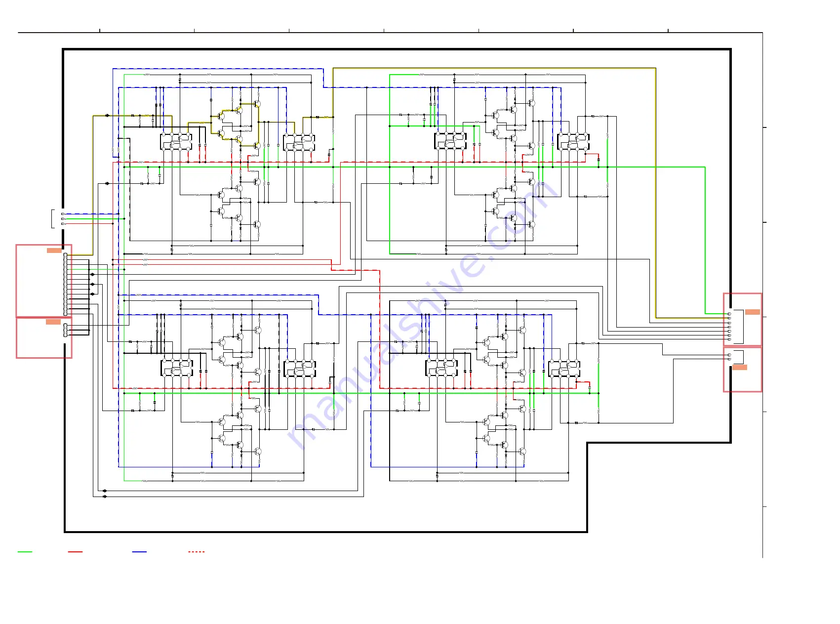
Task: Click the dotted red line legend sample
Action: (x=196, y=551)
